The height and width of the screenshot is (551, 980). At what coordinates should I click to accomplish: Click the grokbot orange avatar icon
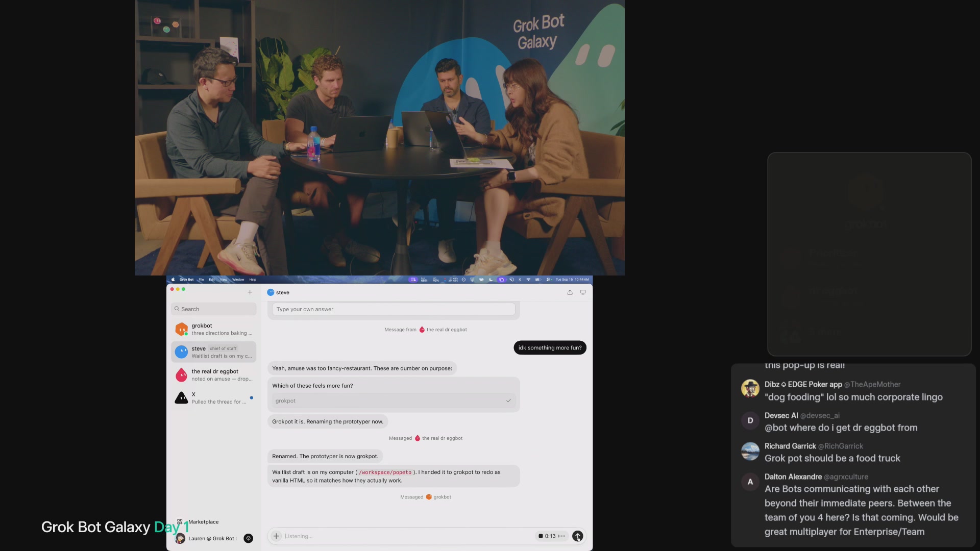pyautogui.click(x=181, y=329)
